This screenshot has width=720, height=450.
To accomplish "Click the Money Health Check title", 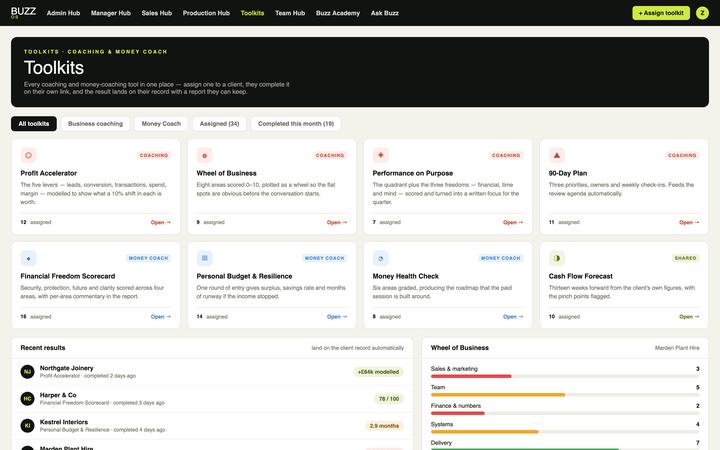I will pyautogui.click(x=405, y=276).
